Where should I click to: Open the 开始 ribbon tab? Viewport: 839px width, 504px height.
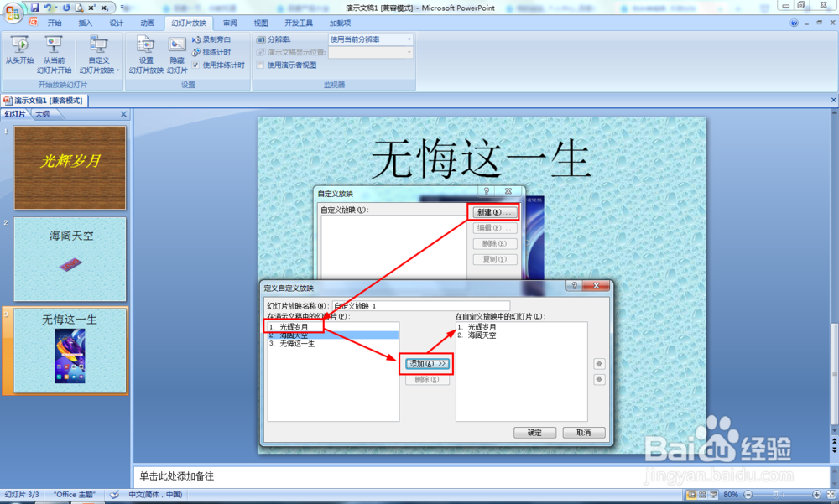point(55,23)
